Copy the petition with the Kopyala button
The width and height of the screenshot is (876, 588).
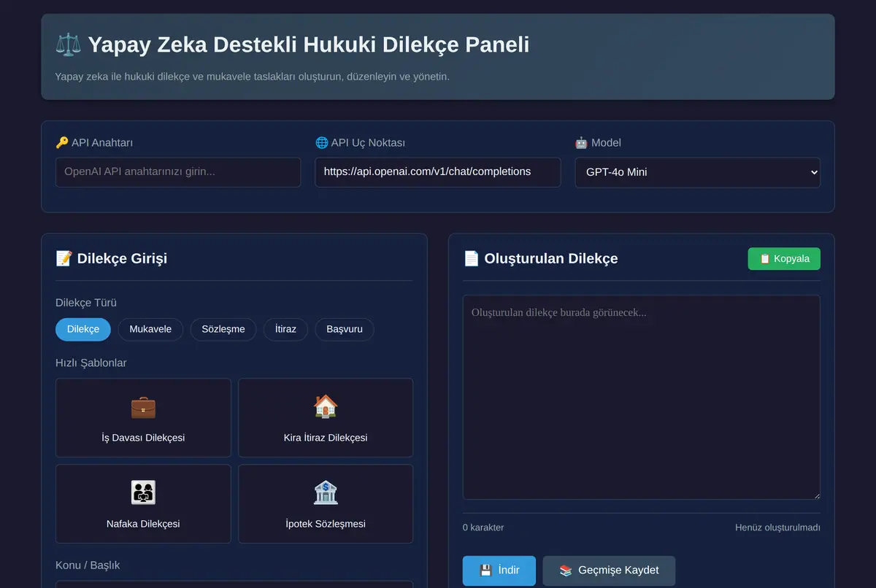click(784, 259)
